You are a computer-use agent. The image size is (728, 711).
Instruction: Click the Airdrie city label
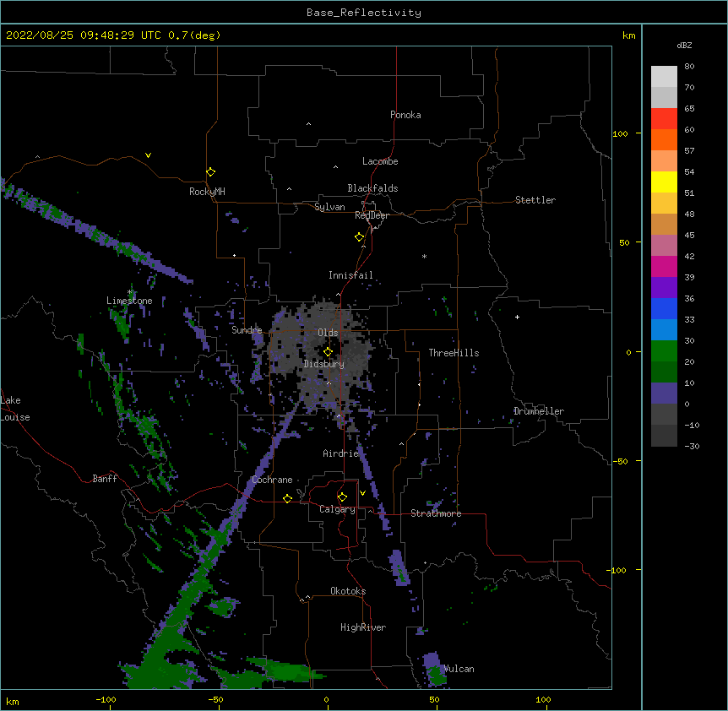click(x=341, y=453)
